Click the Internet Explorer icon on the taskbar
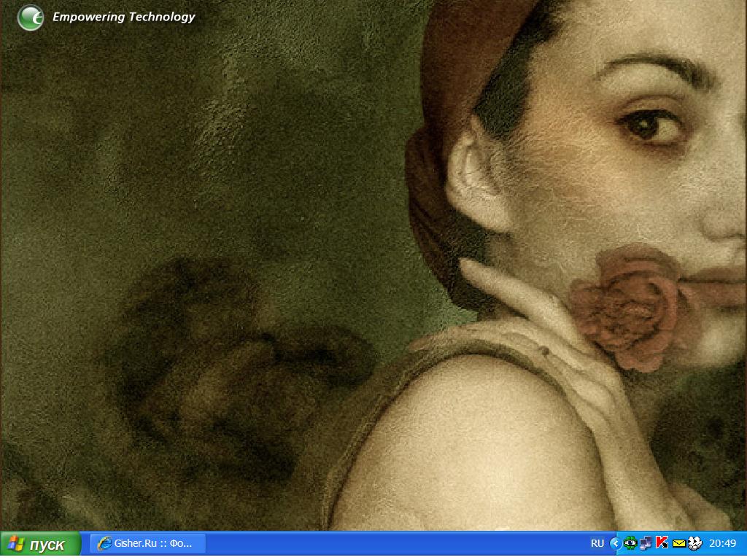 [104, 543]
